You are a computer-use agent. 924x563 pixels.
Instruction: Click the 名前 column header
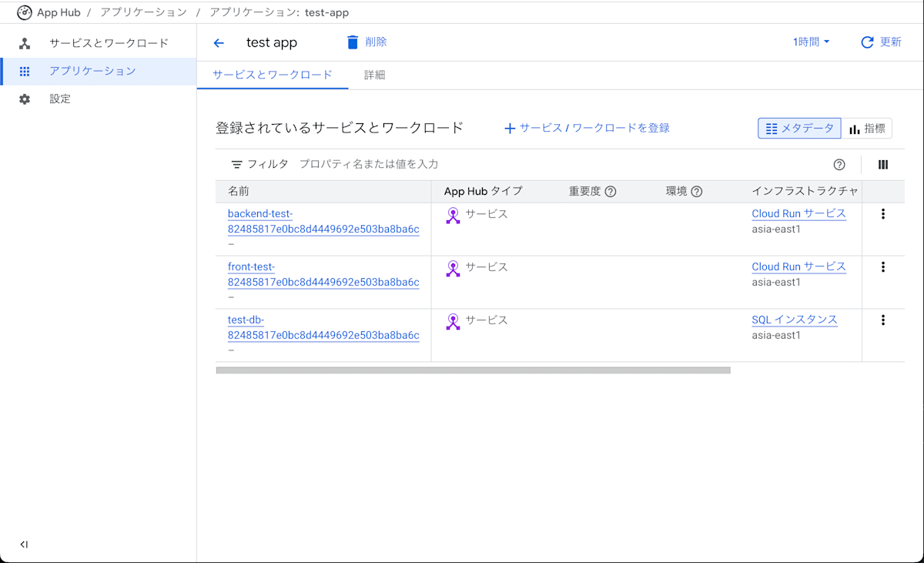[x=239, y=191]
